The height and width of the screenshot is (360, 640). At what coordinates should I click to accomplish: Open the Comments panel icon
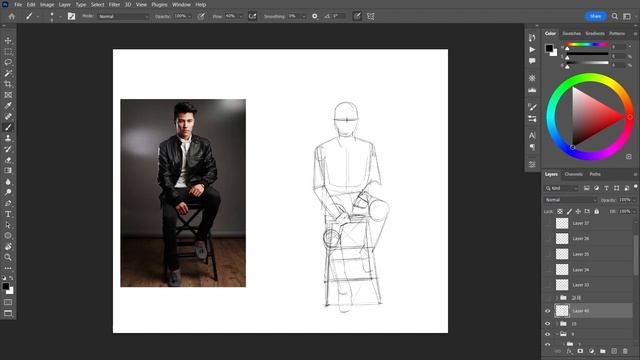pos(532,61)
